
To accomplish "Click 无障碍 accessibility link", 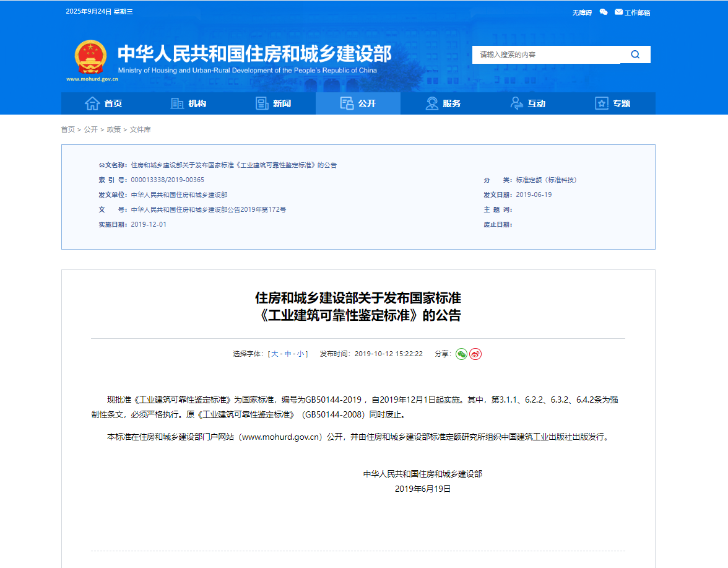I will (581, 12).
